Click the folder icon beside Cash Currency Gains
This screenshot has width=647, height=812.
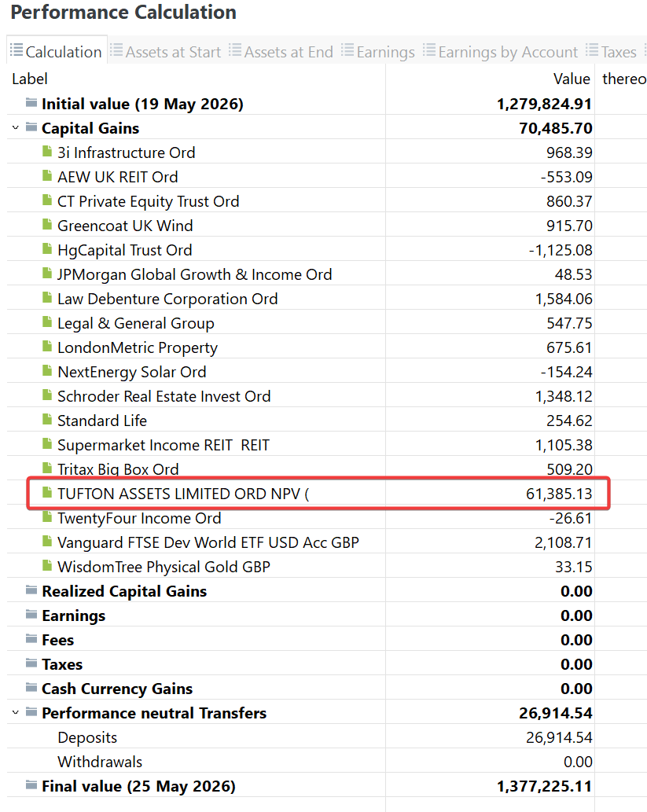pos(31,687)
